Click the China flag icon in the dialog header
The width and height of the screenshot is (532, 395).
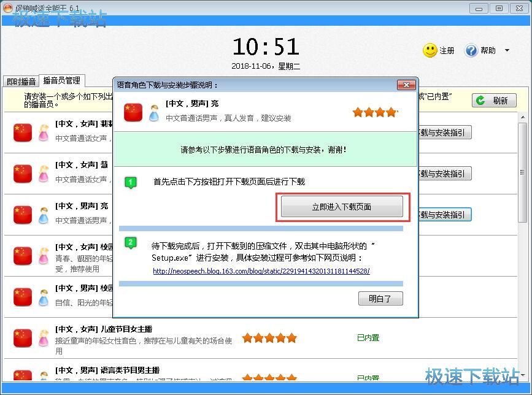coord(133,112)
